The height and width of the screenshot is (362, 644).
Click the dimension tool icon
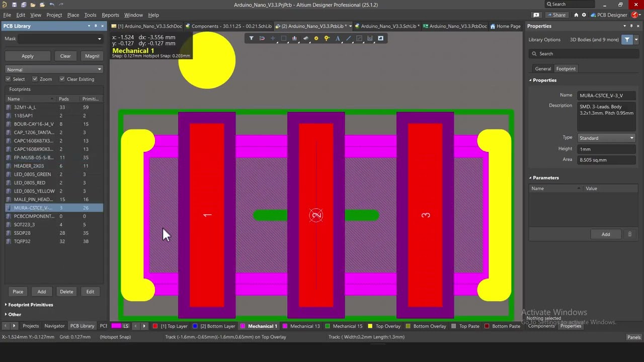click(370, 38)
